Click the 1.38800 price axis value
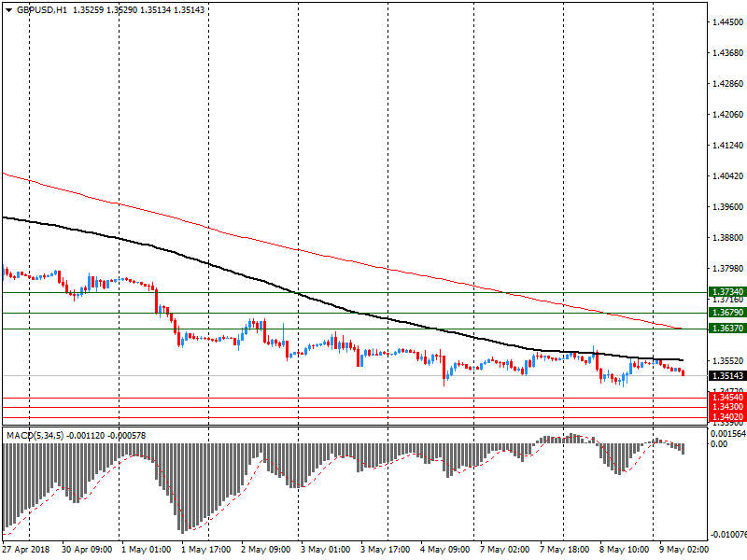 pos(727,238)
